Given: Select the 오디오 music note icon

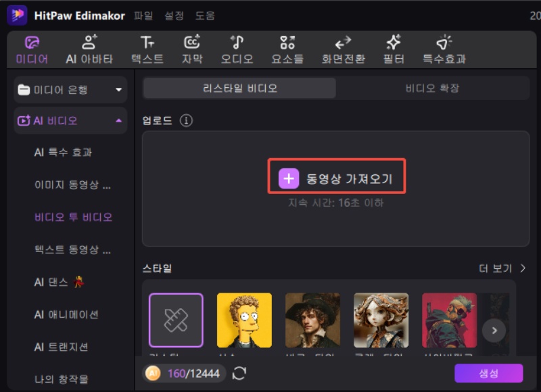Looking at the screenshot, I should [237, 47].
